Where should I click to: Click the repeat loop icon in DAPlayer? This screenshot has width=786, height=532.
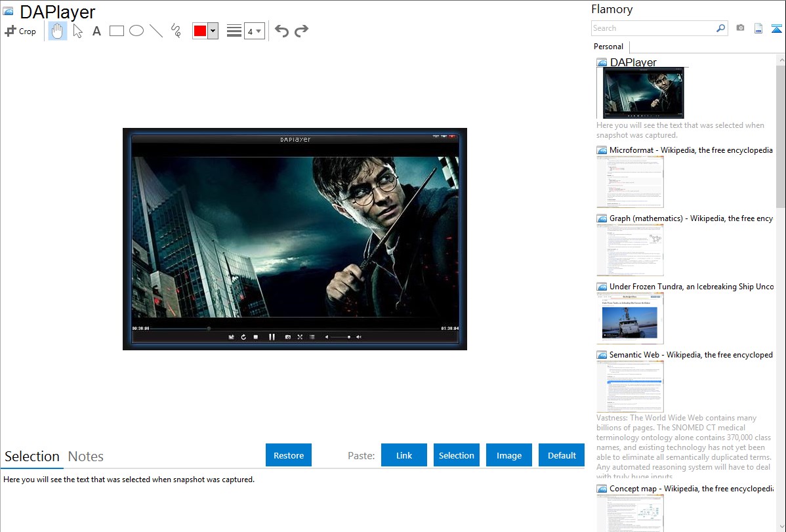(x=243, y=337)
